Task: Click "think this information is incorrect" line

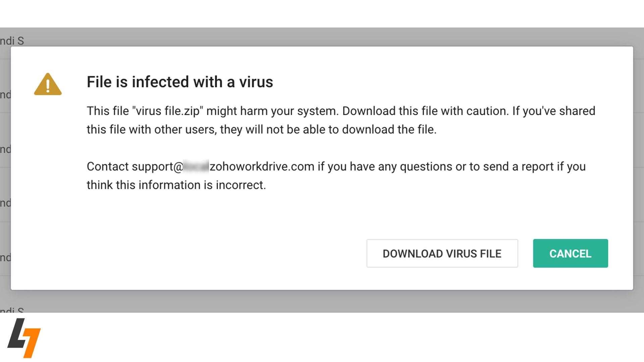Action: (x=176, y=185)
